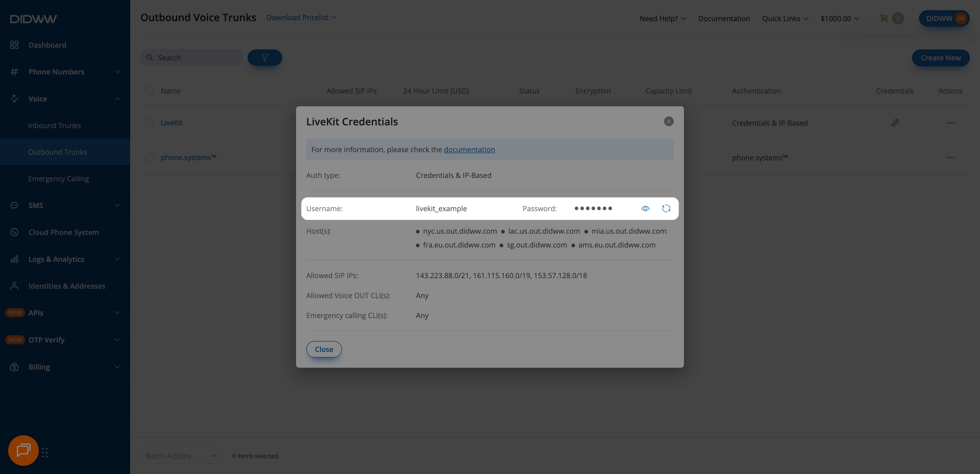Click host nyc.us.out.didww.com
The width and height of the screenshot is (980, 474).
[x=460, y=231]
